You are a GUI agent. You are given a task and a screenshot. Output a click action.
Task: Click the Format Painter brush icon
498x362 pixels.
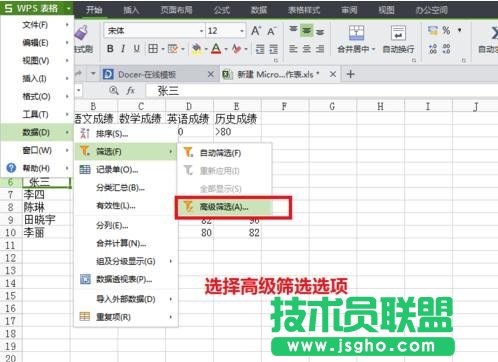(x=81, y=33)
